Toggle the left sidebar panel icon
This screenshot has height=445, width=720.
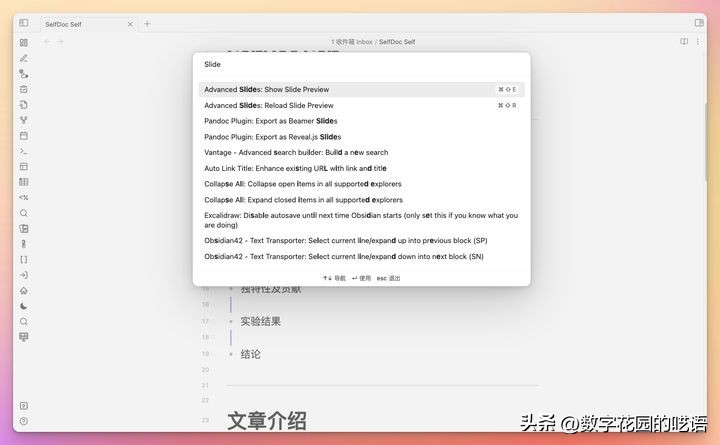(x=23, y=23)
